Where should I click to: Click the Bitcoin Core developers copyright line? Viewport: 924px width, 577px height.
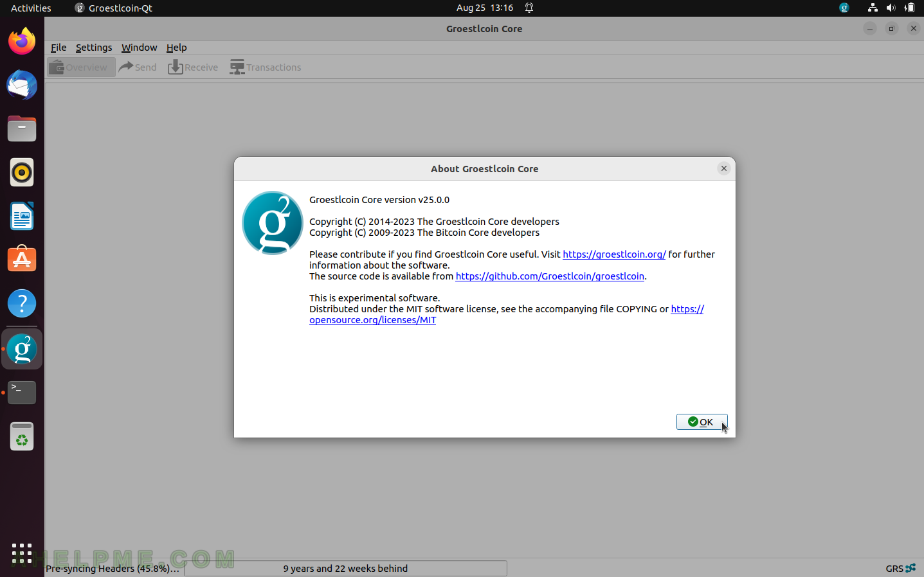click(424, 233)
